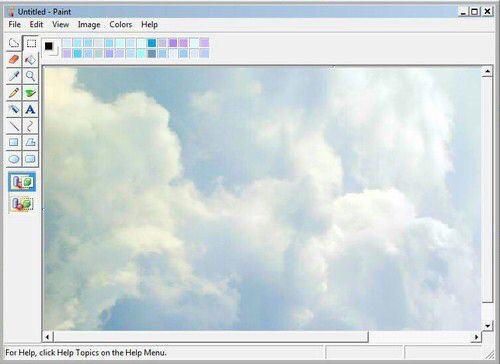This screenshot has height=364, width=500.
Task: Select the Airbrush spray tool
Action: [x=14, y=109]
